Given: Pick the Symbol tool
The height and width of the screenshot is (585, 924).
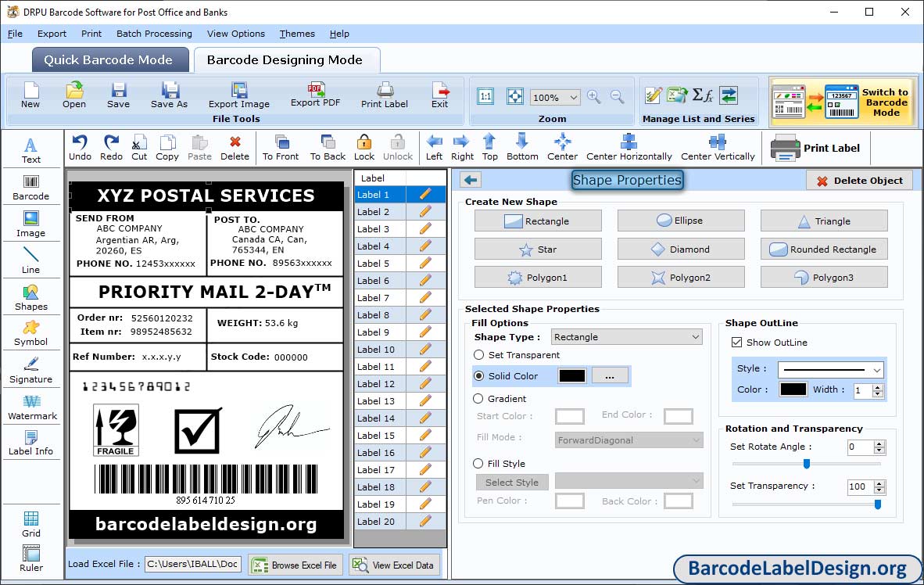Looking at the screenshot, I should (x=30, y=333).
